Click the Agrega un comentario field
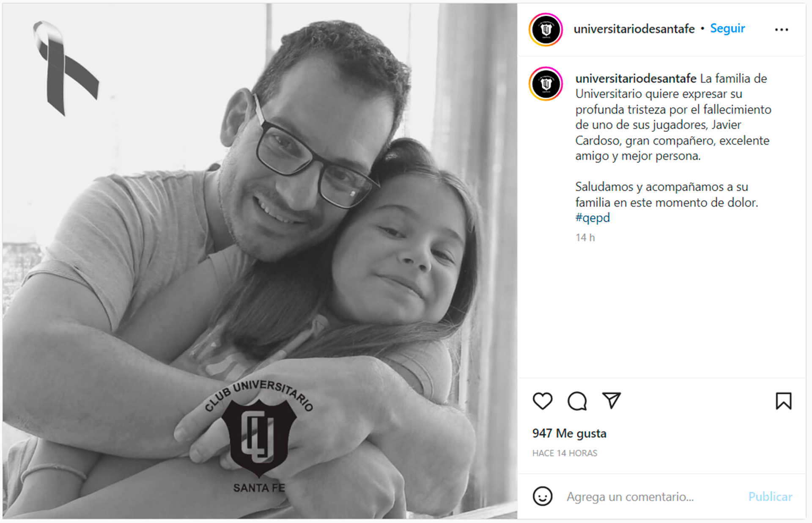 pyautogui.click(x=630, y=496)
